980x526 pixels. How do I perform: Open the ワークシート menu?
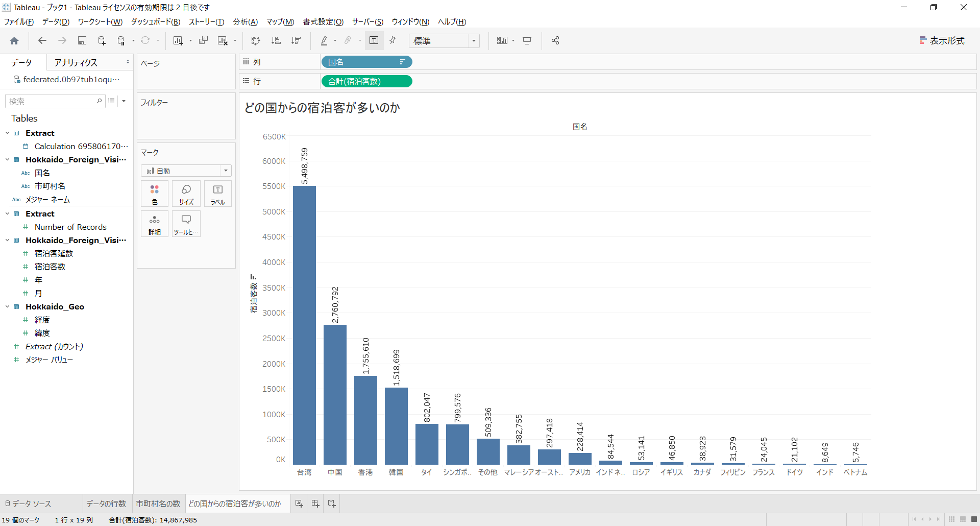click(100, 22)
